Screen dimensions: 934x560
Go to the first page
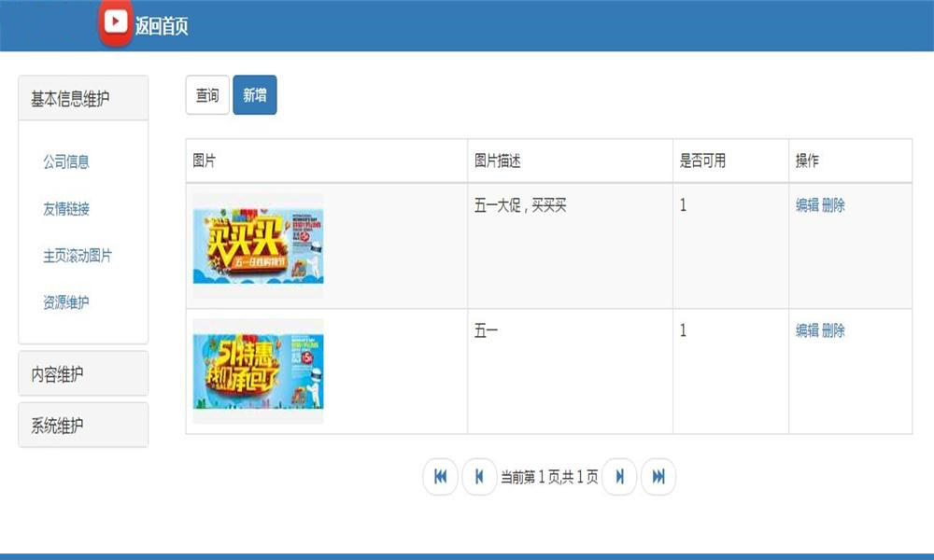(x=440, y=477)
